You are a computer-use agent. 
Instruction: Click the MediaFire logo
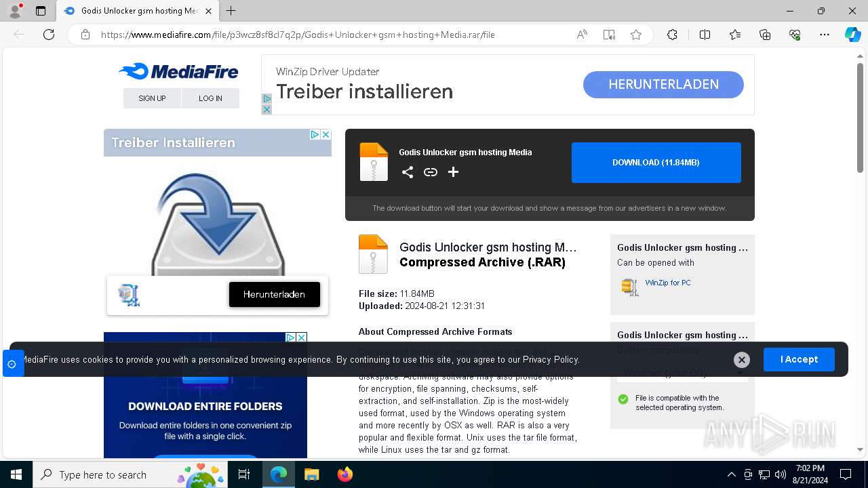coord(178,71)
